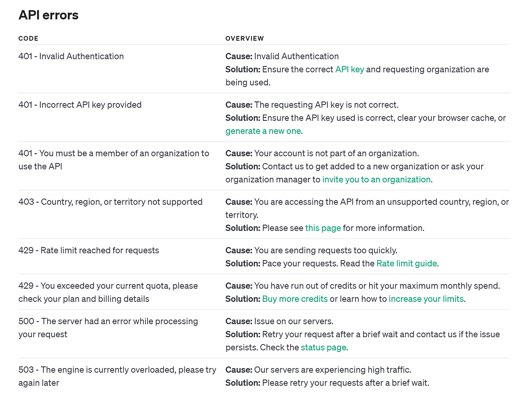532x400 pixels.
Task: Click the "generate a new one" link
Action: click(263, 131)
